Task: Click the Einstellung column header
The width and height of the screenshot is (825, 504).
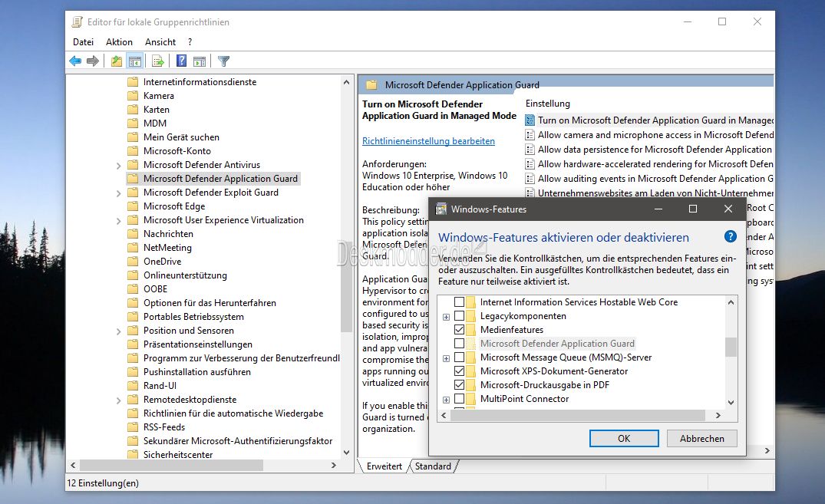Action: coord(548,104)
